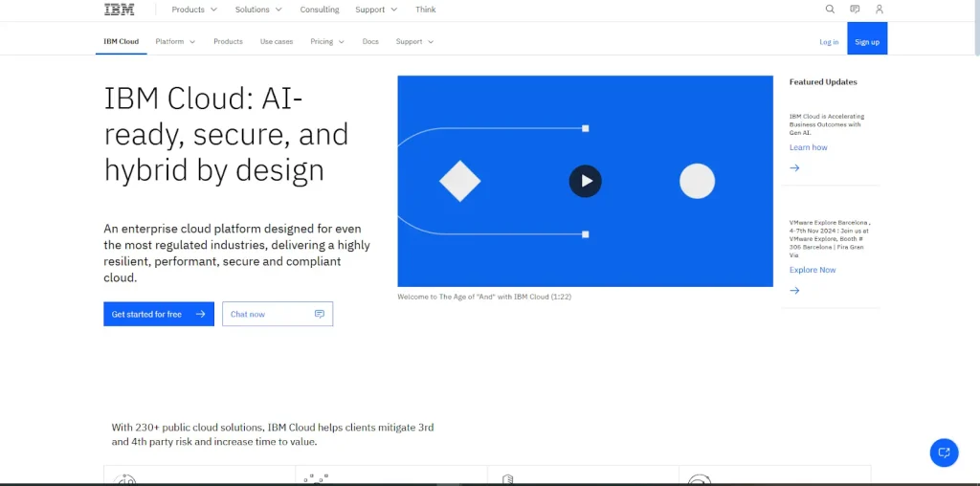Click the video caption 'Welcome to The Age of And'
Viewport: 980px width, 486px height.
point(484,298)
